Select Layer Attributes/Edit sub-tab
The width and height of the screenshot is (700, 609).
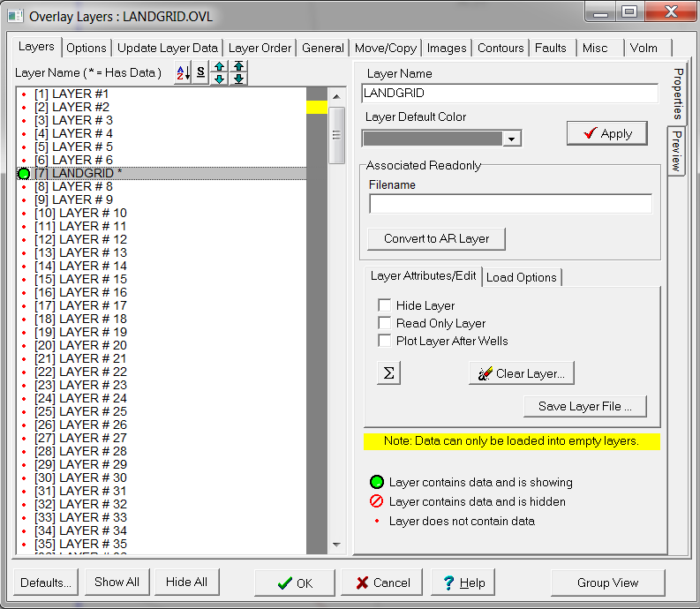tap(423, 276)
